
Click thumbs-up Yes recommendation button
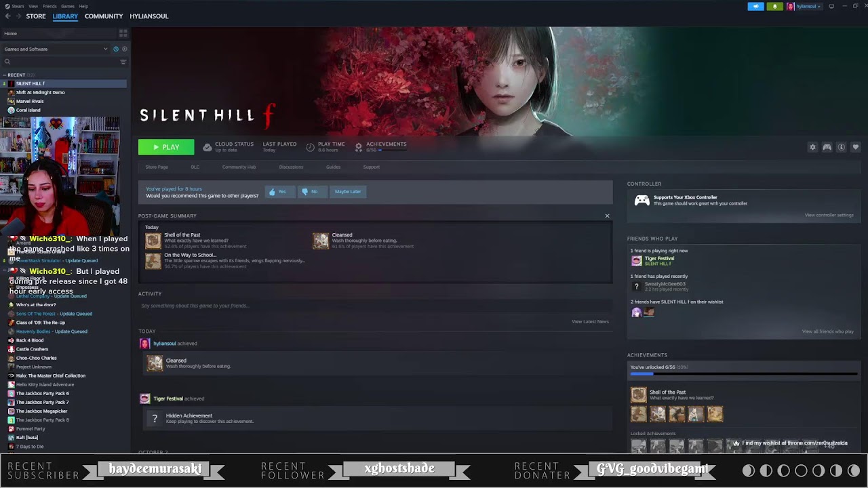tap(279, 192)
